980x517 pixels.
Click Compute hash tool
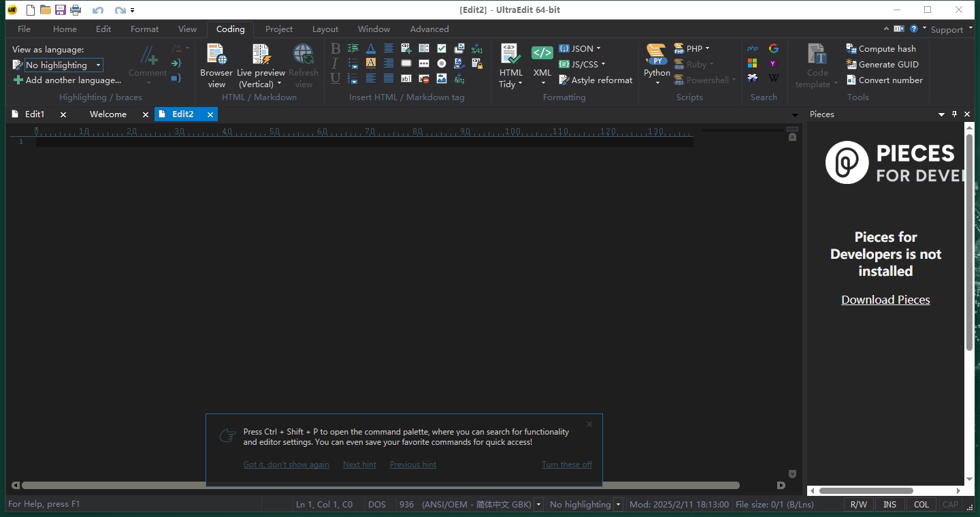[x=881, y=48]
